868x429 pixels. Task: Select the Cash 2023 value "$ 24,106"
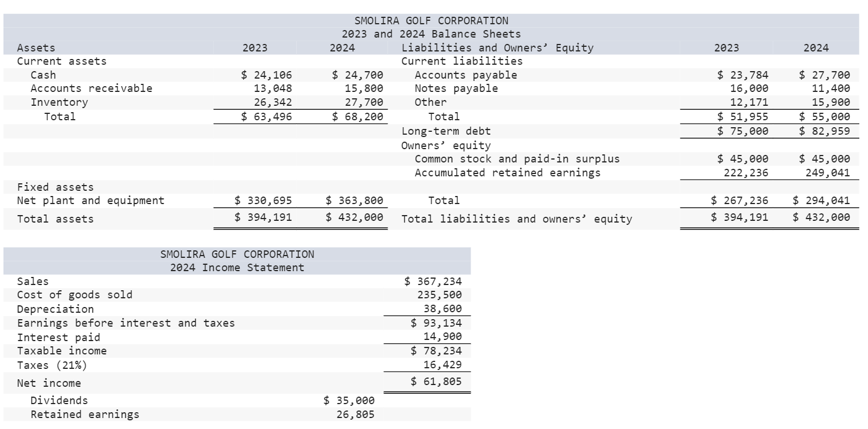click(x=266, y=75)
